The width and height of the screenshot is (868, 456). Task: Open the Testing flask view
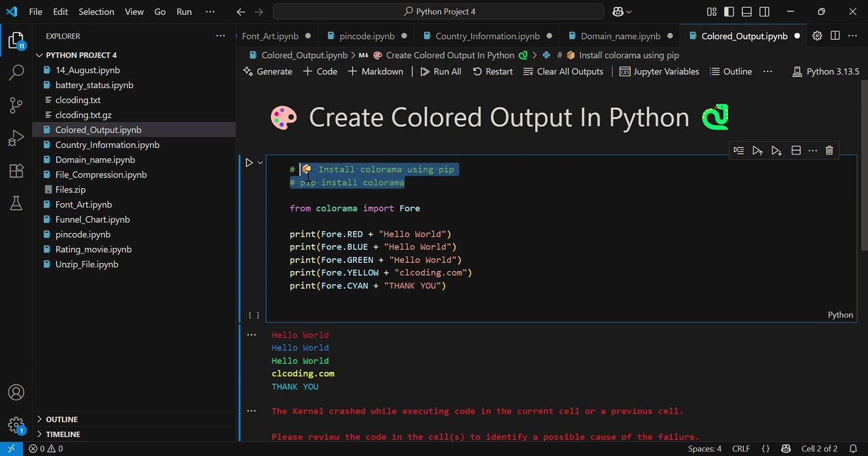click(16, 203)
